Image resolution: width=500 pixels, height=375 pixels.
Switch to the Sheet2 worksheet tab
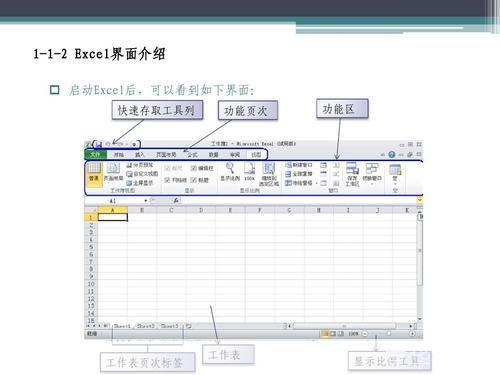pyautogui.click(x=146, y=326)
